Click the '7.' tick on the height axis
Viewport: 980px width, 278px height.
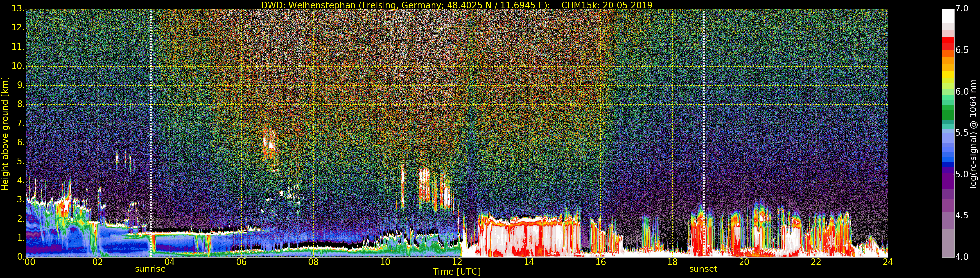point(20,123)
